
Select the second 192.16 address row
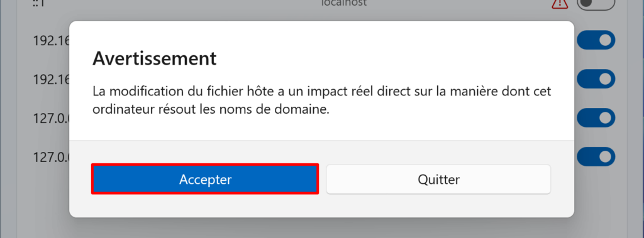coord(51,80)
